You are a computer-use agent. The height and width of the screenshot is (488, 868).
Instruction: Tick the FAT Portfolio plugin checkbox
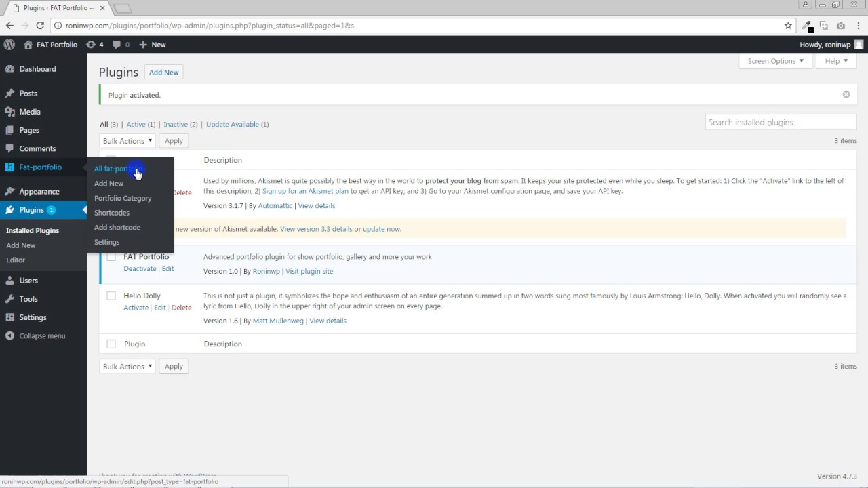[x=111, y=257]
